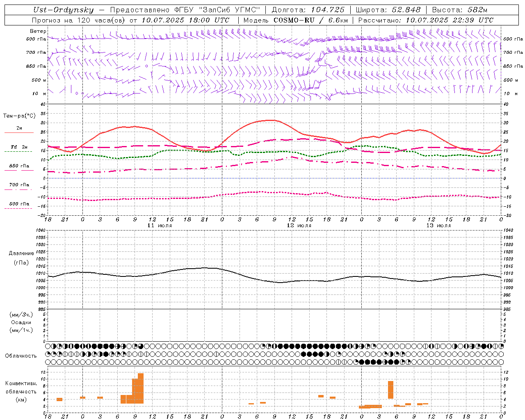
Task: Click the dotted line sample under the 500 гПа legend entry
Action: tap(18, 209)
